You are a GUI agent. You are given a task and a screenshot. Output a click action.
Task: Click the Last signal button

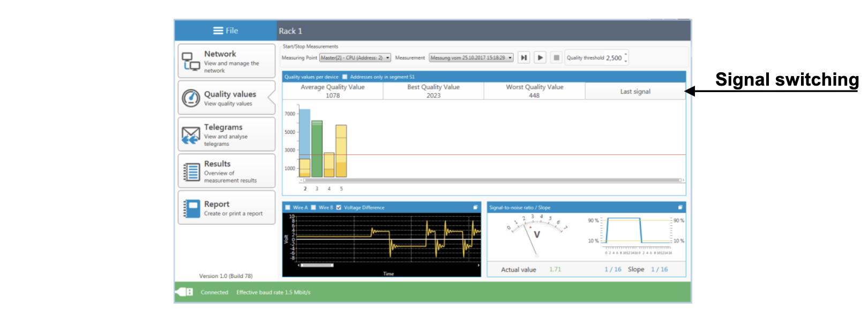click(x=635, y=92)
